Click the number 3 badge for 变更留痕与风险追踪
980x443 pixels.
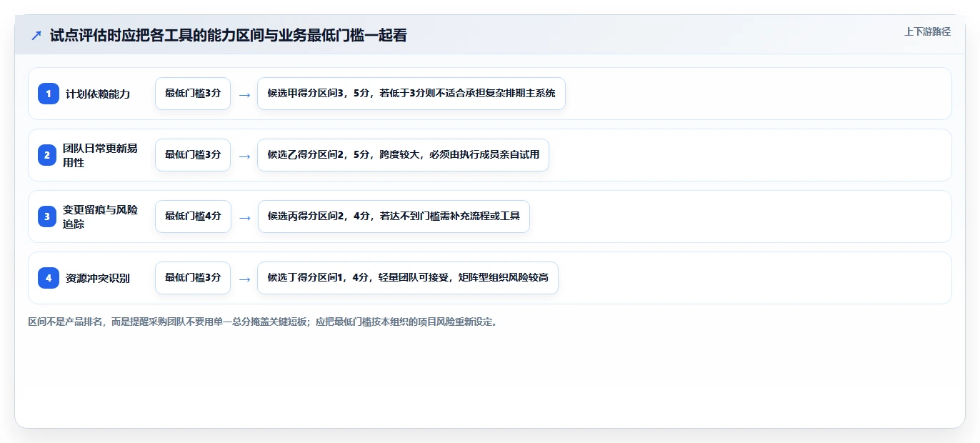(x=49, y=216)
